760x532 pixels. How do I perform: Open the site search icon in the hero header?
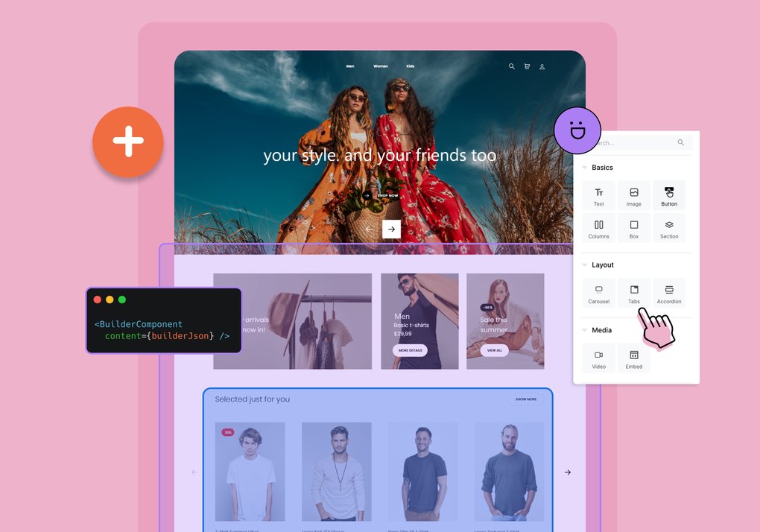[x=511, y=66]
